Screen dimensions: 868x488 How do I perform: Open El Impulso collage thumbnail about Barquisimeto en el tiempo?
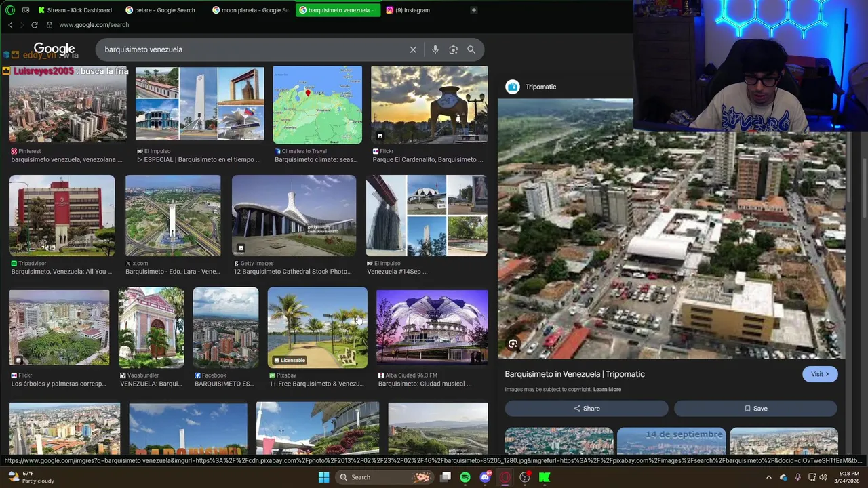click(199, 104)
